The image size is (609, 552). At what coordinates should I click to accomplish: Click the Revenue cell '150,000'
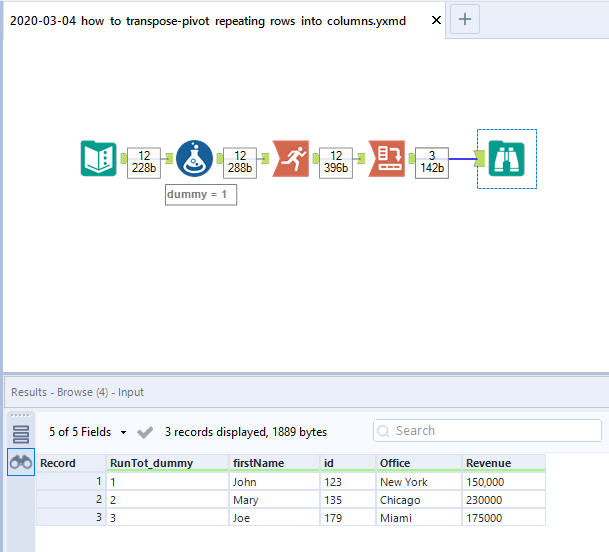[504, 482]
